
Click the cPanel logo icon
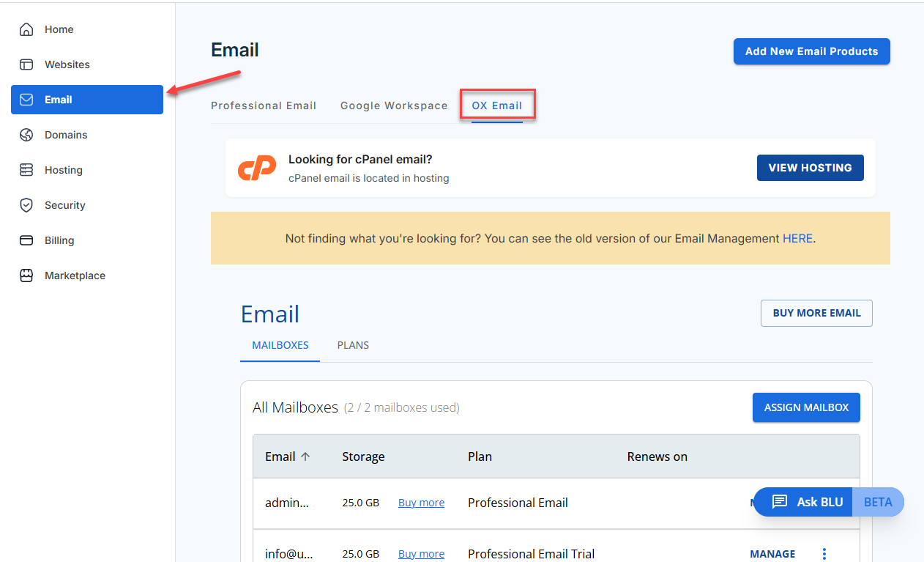coord(256,168)
